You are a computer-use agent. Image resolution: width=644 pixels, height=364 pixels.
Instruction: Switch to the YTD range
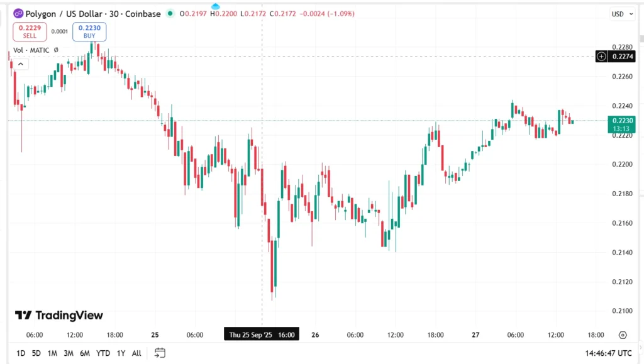tap(103, 353)
